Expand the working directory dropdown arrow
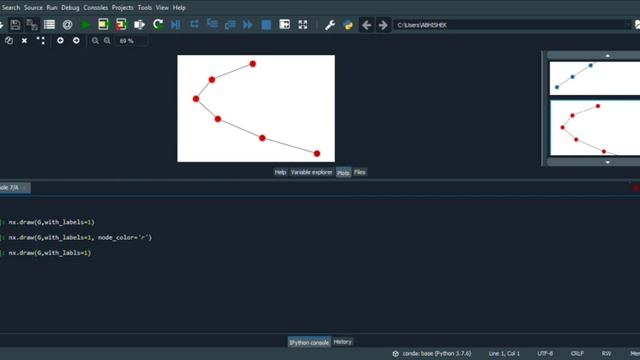The width and height of the screenshot is (640, 360). pyautogui.click(x=629, y=25)
